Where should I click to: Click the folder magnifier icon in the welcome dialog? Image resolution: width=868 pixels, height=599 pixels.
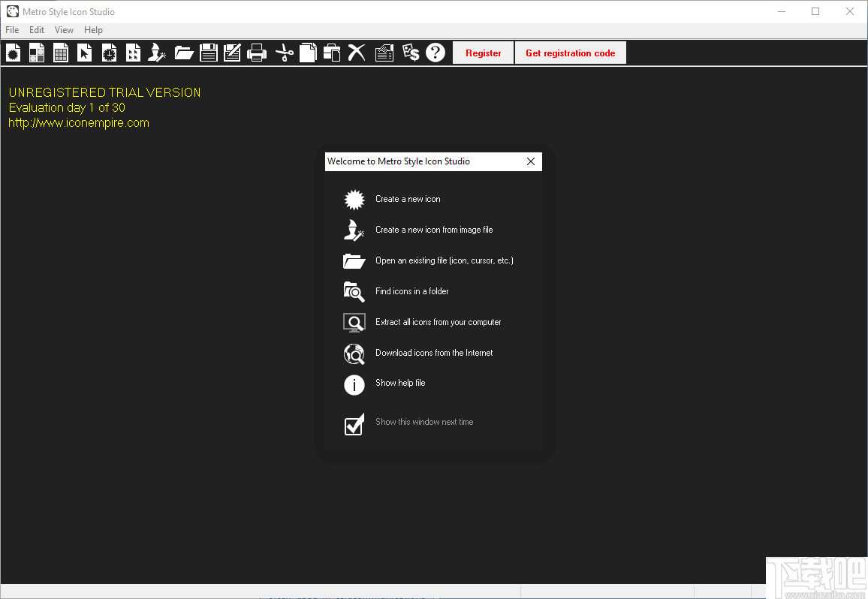click(354, 291)
